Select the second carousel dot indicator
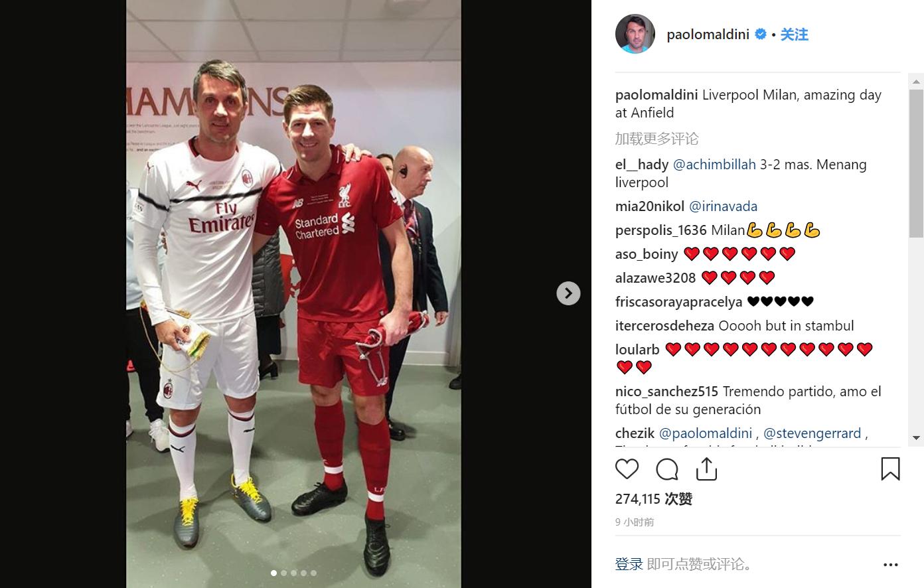The width and height of the screenshot is (924, 588). (284, 573)
